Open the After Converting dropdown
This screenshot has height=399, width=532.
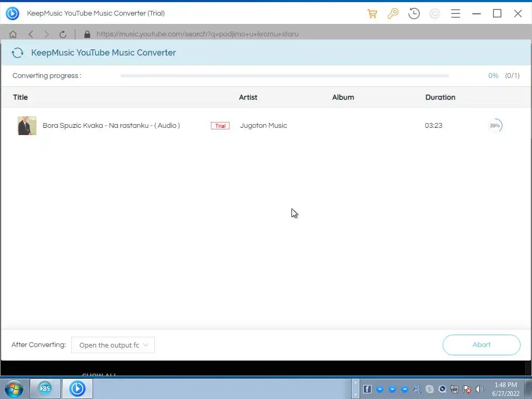pyautogui.click(x=113, y=345)
